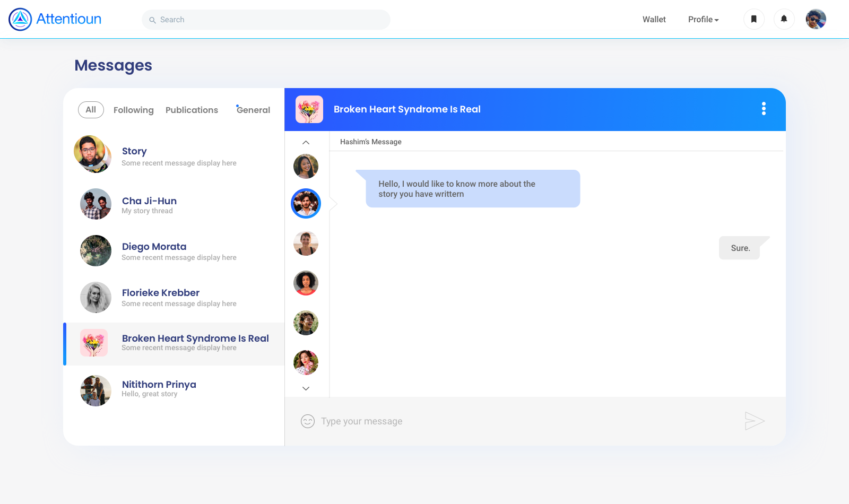Expand the Profile dropdown menu
The height and width of the screenshot is (504, 849).
(703, 20)
